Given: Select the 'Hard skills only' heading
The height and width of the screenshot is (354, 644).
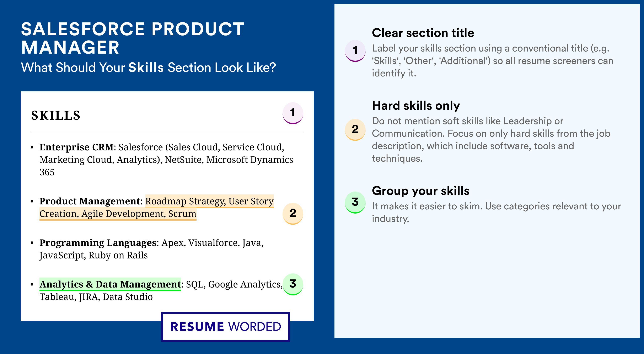Looking at the screenshot, I should pyautogui.click(x=416, y=106).
